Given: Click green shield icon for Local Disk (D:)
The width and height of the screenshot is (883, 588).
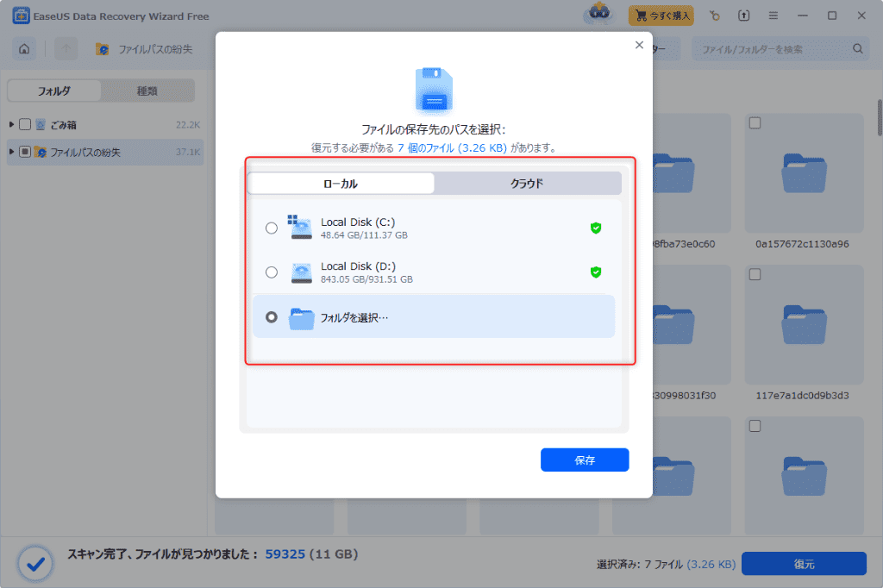Looking at the screenshot, I should [596, 272].
